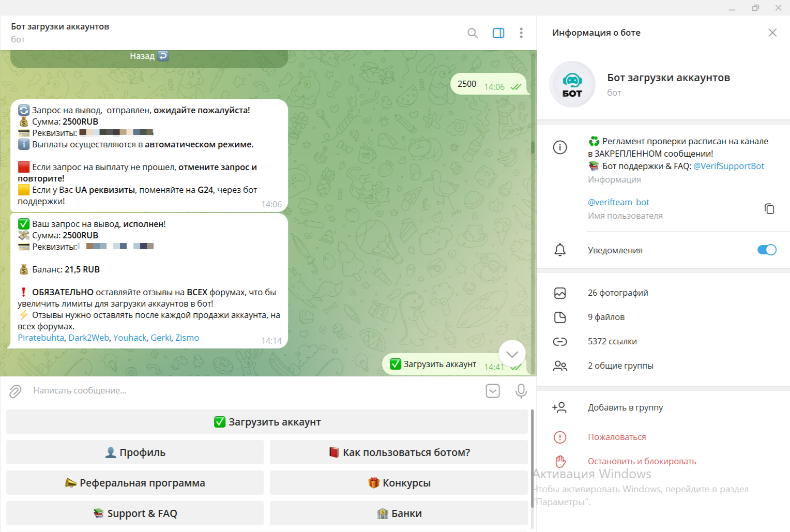Close the bot information panel
This screenshot has height=532, width=790.
772,33
